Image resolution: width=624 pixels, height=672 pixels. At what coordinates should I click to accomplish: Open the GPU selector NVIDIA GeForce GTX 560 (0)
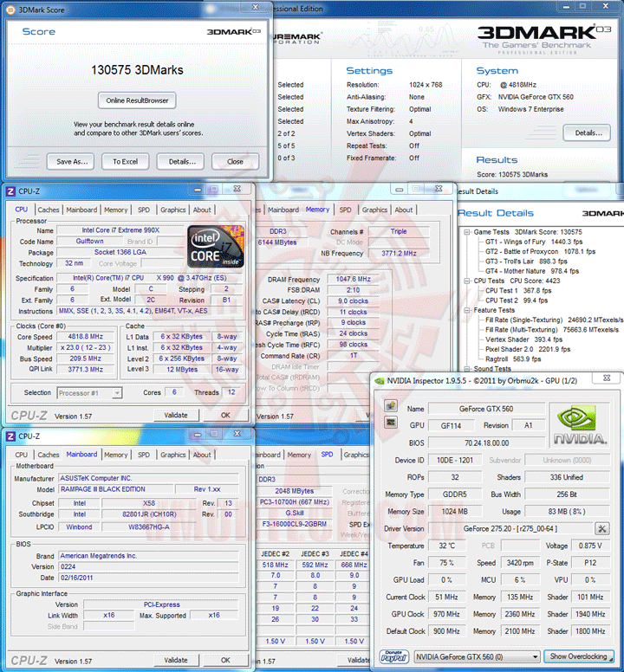(x=477, y=656)
